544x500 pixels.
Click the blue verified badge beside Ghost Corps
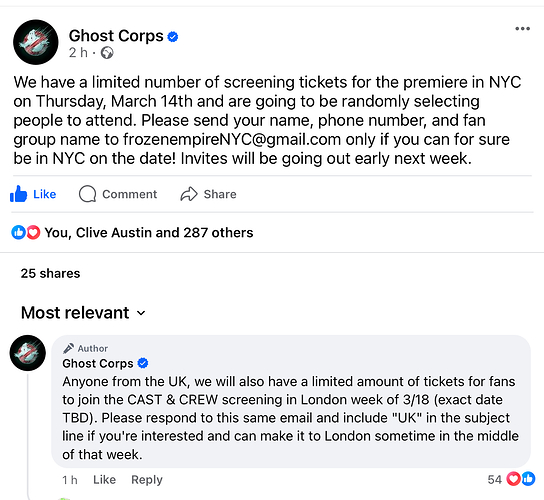tap(173, 36)
